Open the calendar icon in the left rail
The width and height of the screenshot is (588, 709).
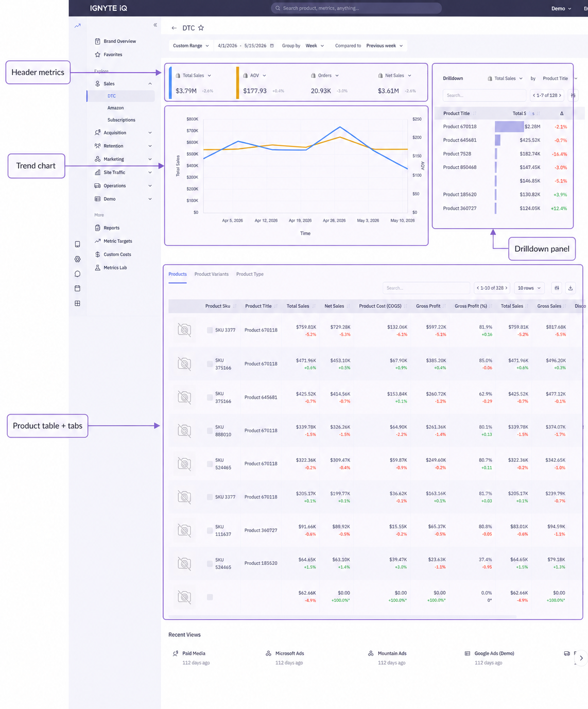click(x=77, y=288)
